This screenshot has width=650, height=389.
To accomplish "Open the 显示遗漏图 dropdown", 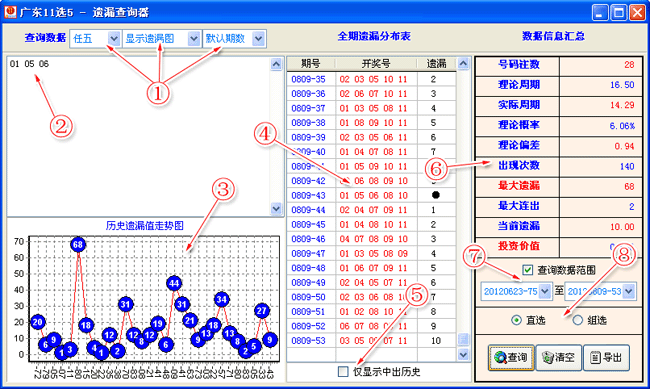I will [x=161, y=39].
